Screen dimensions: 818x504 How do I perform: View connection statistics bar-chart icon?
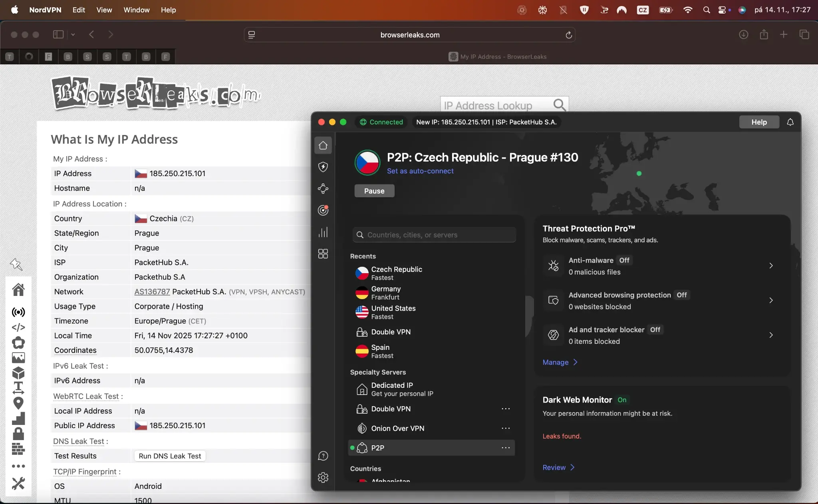(324, 232)
